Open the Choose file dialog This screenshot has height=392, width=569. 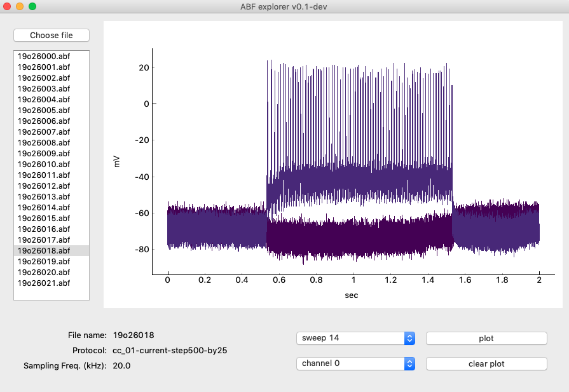(51, 35)
